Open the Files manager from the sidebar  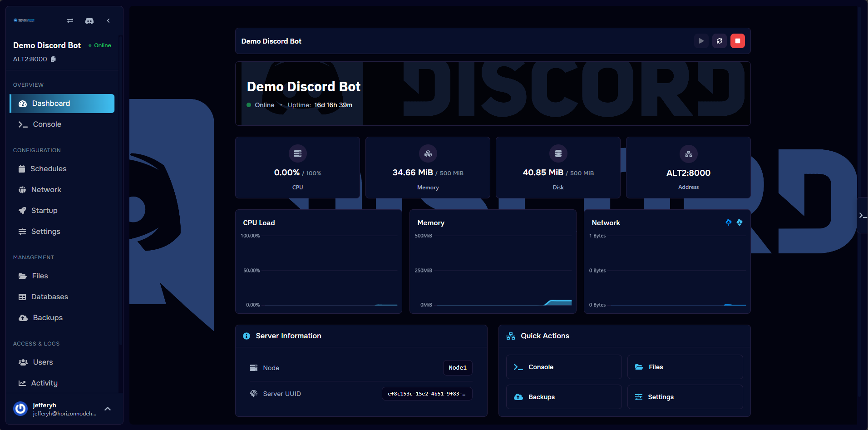click(x=62, y=276)
